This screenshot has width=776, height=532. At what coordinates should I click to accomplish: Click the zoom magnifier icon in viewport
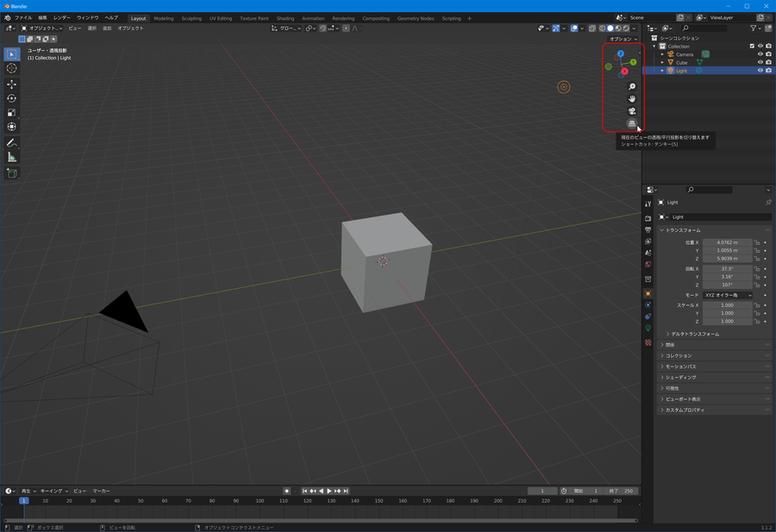click(632, 86)
